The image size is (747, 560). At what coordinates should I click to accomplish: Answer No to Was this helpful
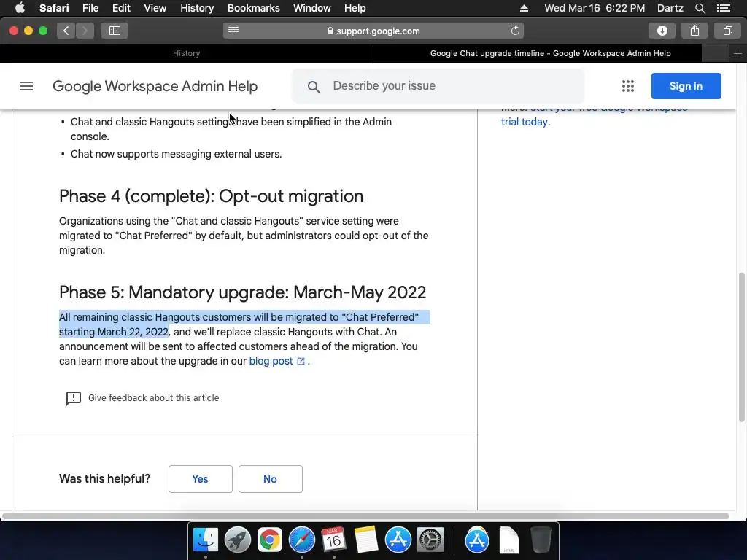270,479
